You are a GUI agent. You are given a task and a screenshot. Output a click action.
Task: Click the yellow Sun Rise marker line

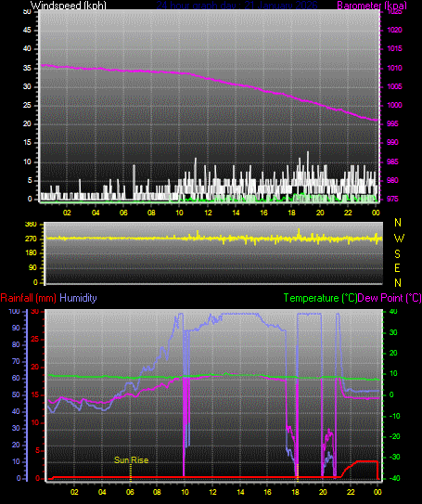(x=131, y=472)
